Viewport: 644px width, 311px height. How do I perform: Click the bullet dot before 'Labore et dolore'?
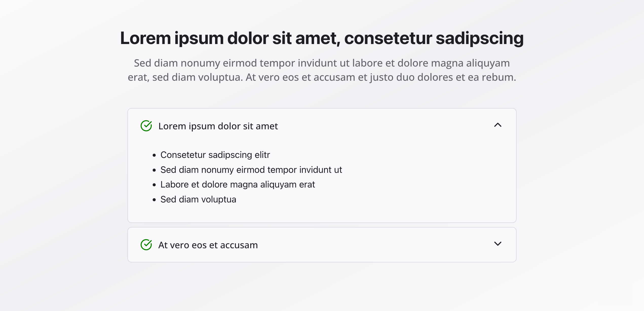[x=154, y=185]
